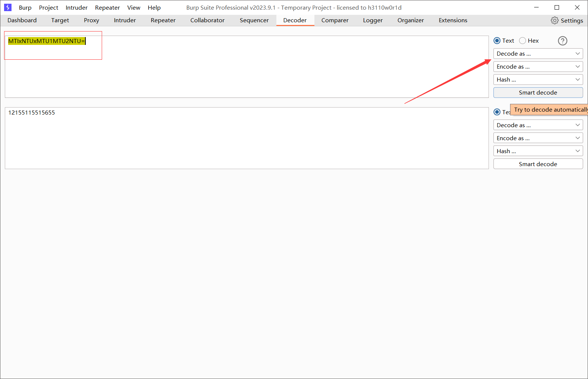Screen dimensions: 588x379
Task: Close the Burp Suite window
Action: point(577,7)
